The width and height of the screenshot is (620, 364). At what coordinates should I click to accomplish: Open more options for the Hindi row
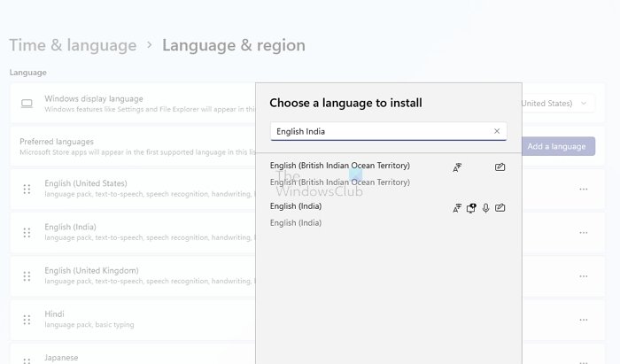[584, 319]
